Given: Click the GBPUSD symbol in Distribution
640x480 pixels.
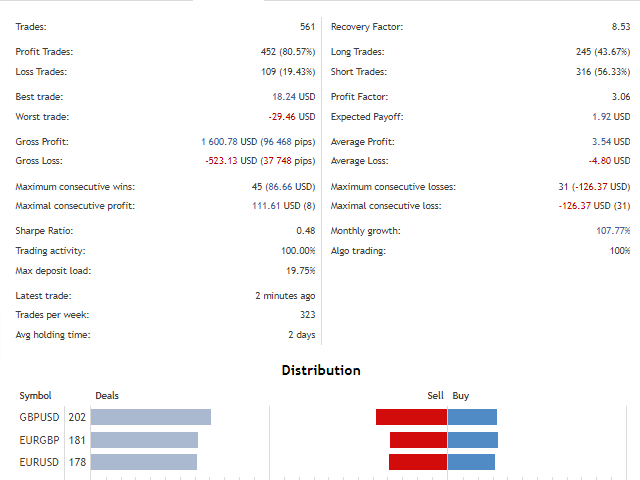Looking at the screenshot, I should 38,417.
